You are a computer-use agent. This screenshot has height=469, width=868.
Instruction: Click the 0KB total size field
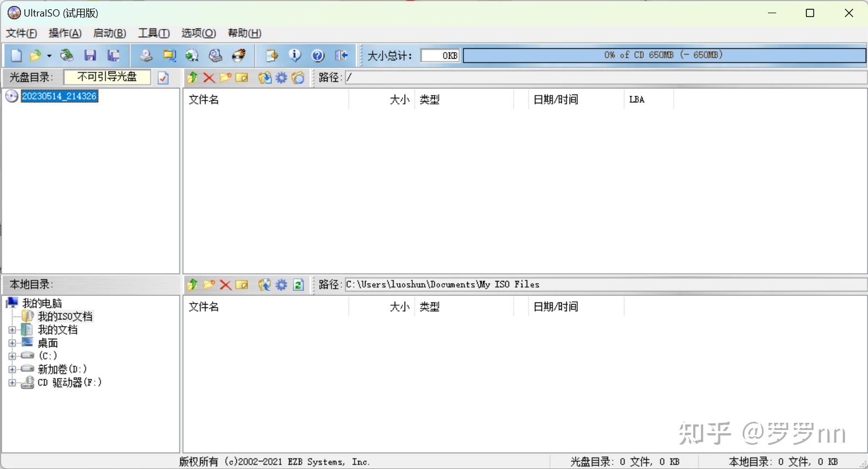[440, 56]
